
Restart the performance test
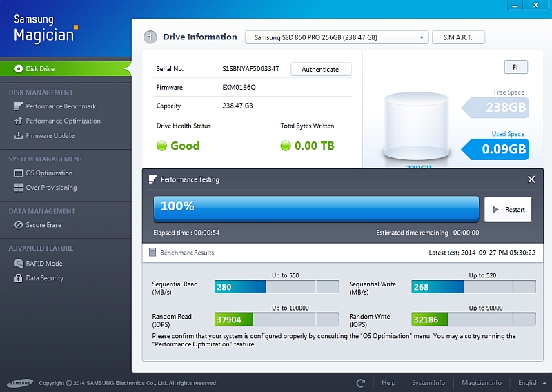[508, 210]
